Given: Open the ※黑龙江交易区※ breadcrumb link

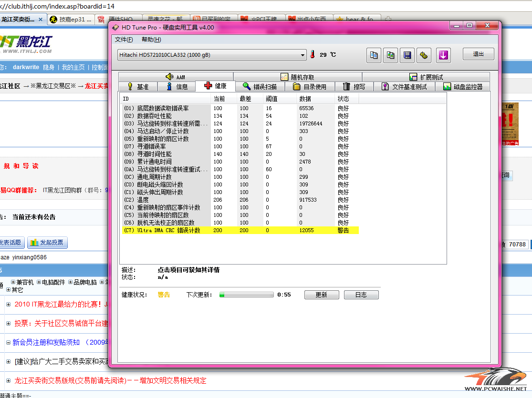Looking at the screenshot, I should click(53, 86).
